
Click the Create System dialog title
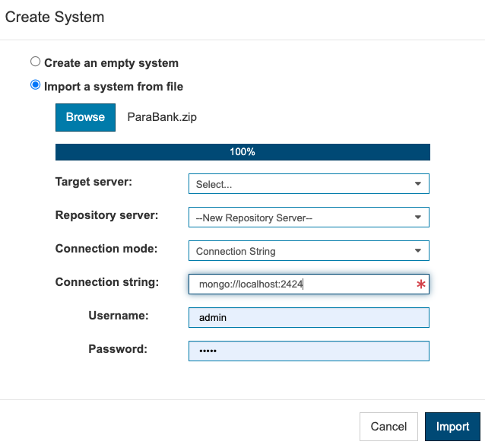(x=55, y=17)
